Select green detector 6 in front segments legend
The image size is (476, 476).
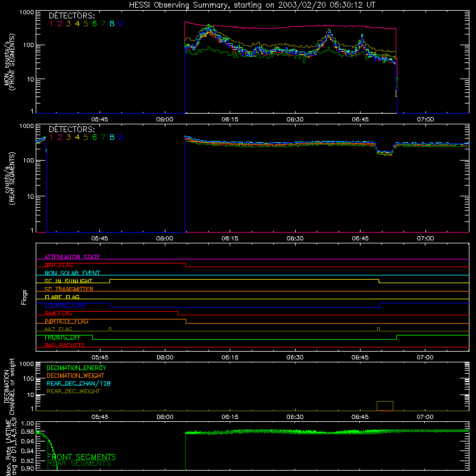[x=95, y=24]
